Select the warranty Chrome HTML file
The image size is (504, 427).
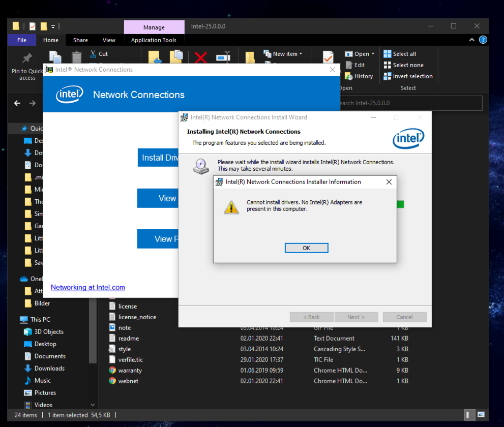(130, 371)
